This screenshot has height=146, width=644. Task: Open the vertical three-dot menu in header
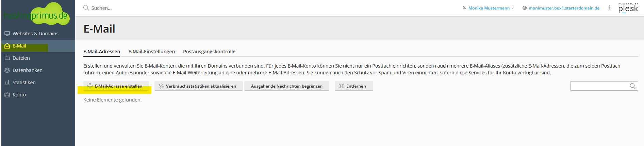609,8
